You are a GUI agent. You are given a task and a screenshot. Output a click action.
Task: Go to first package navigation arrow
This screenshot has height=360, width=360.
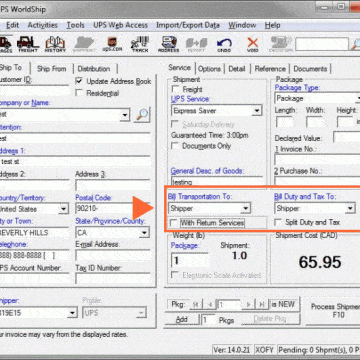click(196, 304)
